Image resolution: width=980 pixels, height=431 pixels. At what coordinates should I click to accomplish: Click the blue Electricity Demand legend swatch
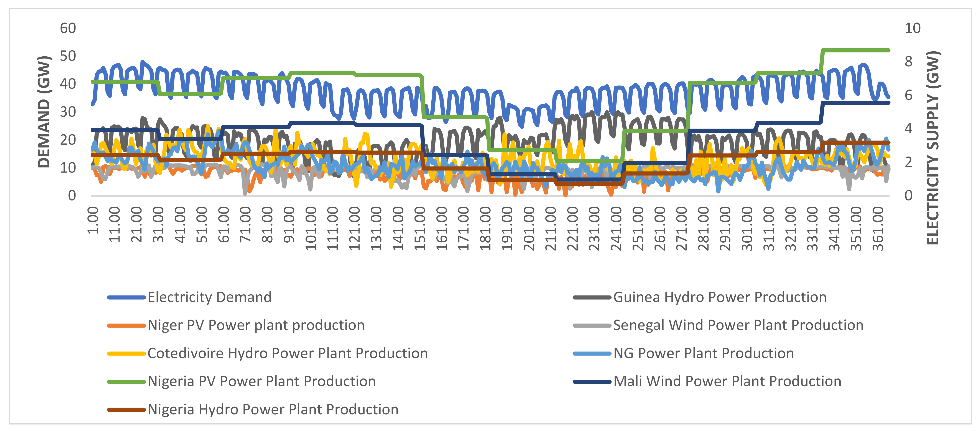pyautogui.click(x=126, y=298)
